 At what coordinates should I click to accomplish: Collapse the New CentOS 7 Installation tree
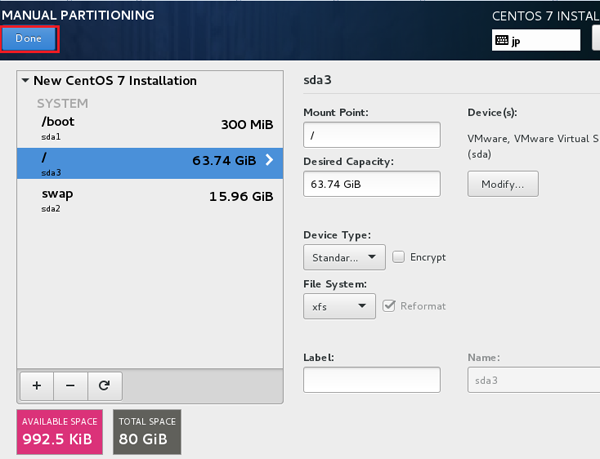pos(25,81)
